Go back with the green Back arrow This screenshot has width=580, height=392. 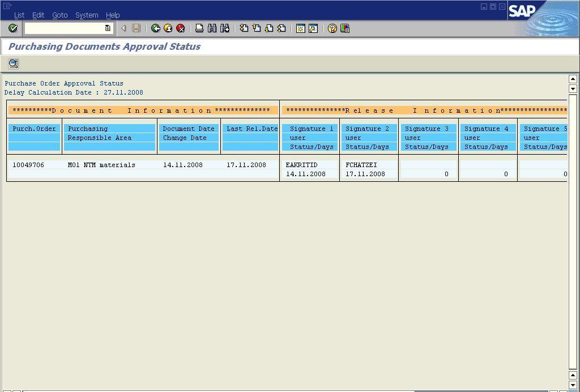click(x=156, y=28)
